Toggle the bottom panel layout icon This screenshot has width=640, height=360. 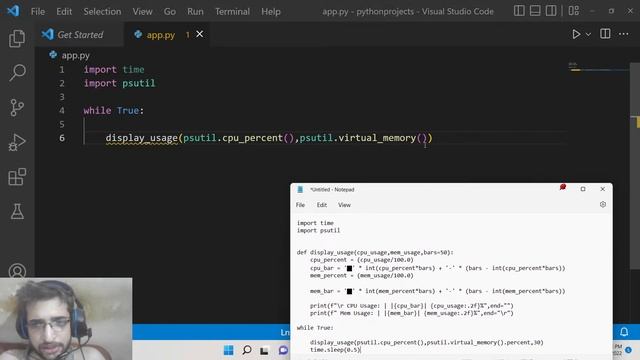(x=535, y=11)
